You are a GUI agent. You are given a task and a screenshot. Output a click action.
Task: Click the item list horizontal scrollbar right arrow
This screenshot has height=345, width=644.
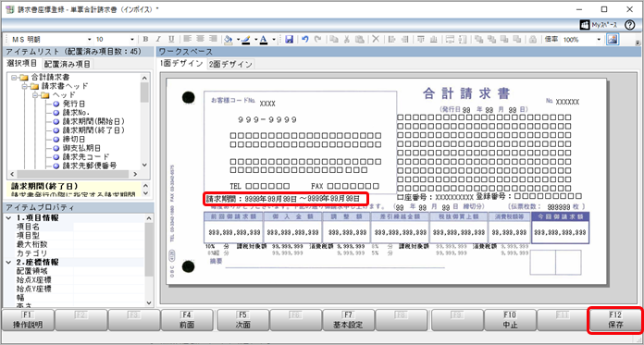tap(135, 174)
